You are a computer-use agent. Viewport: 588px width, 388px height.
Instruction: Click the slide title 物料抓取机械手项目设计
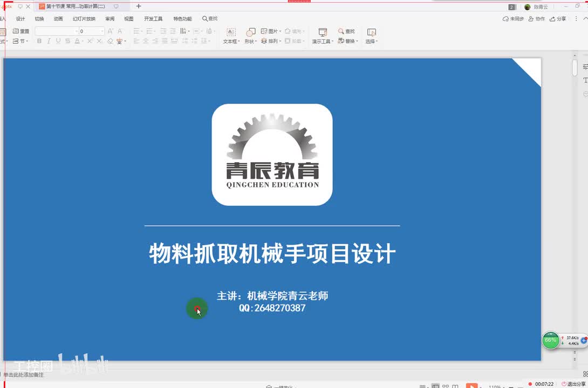[272, 254]
